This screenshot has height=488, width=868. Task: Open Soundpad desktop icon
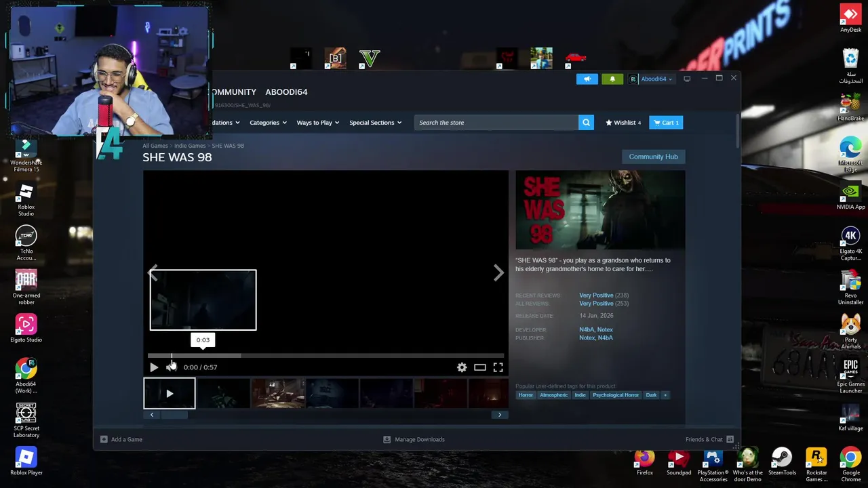[x=679, y=462]
